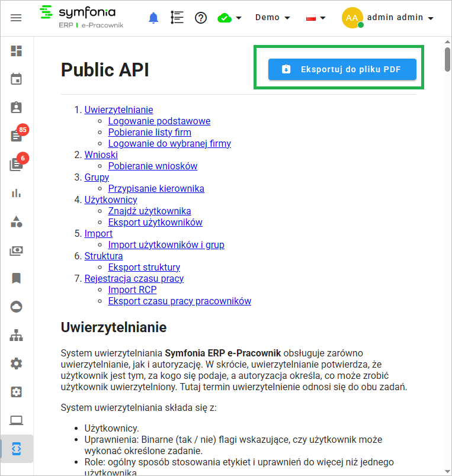
Task: Open the Znajdź użytkownika link
Action: [x=150, y=211]
